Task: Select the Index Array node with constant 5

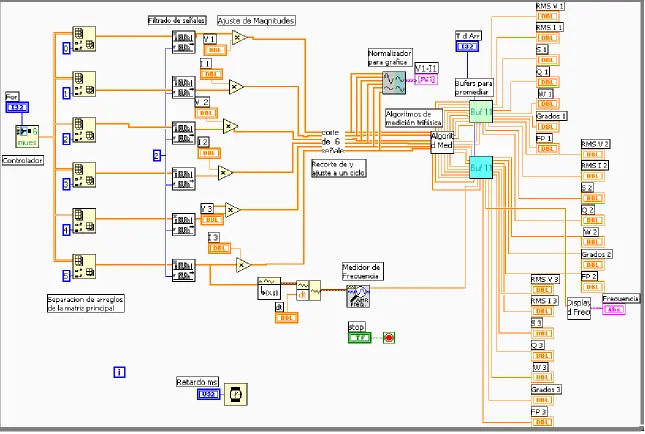Action: [84, 267]
